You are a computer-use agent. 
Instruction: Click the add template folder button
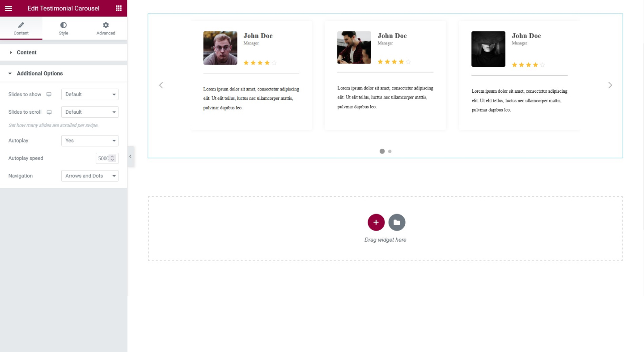(397, 222)
